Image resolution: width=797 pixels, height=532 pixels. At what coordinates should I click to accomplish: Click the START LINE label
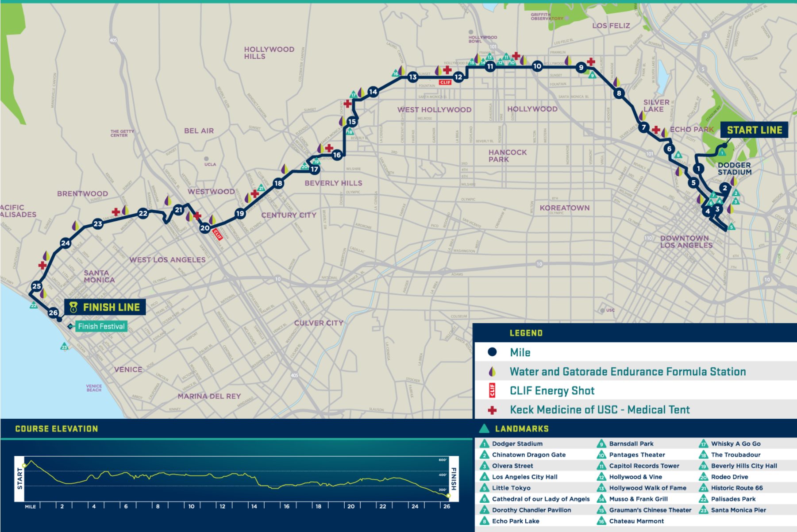tap(755, 130)
